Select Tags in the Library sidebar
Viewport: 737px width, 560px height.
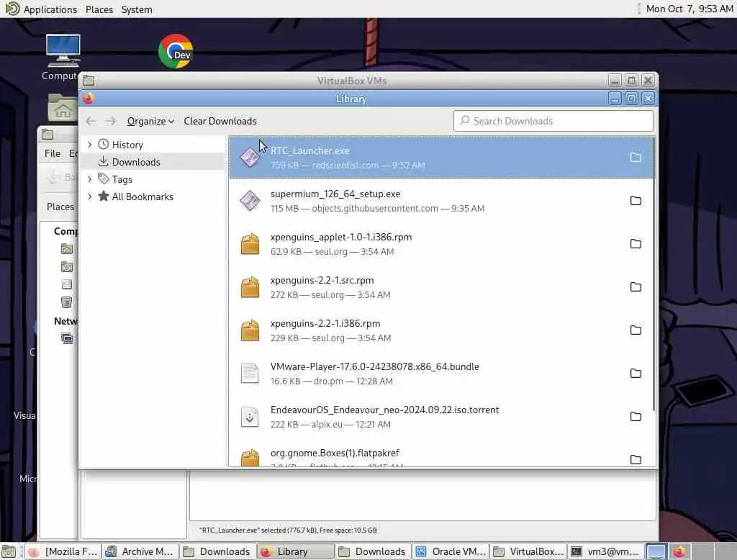click(x=122, y=180)
